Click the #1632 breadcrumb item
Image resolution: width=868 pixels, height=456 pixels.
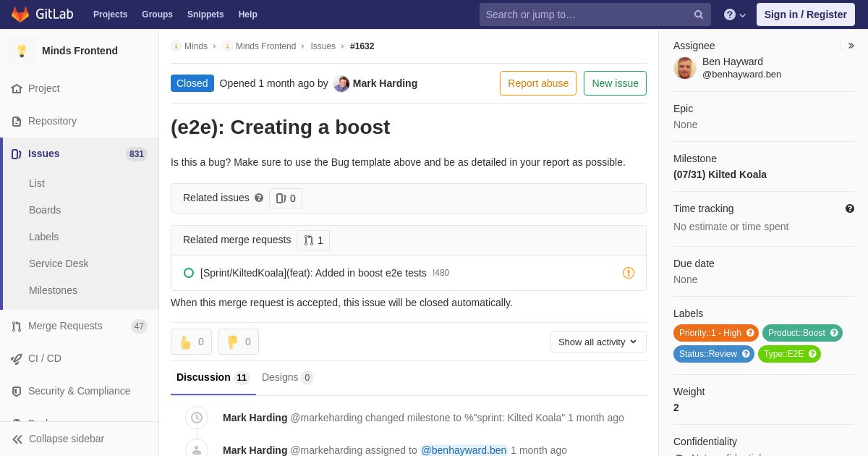point(362,46)
